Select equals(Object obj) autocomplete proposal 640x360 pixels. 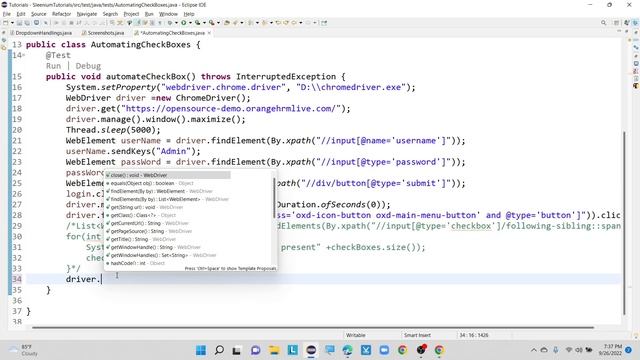(168, 183)
